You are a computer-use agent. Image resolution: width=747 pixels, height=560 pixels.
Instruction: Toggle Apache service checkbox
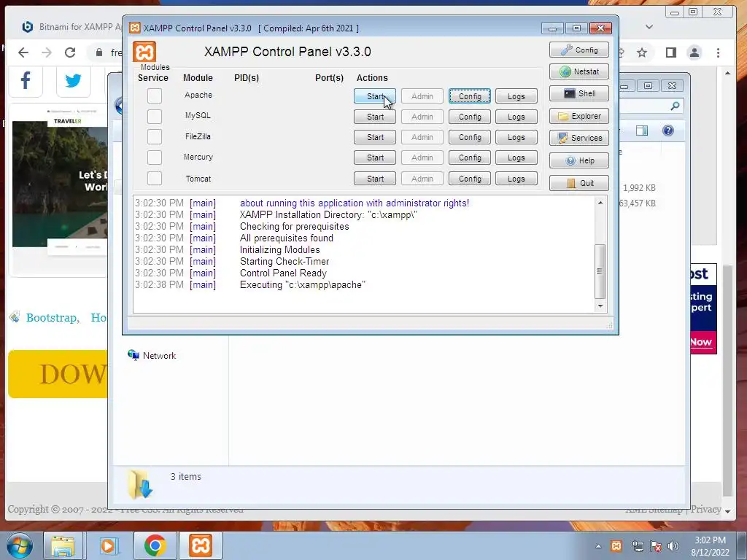click(155, 96)
